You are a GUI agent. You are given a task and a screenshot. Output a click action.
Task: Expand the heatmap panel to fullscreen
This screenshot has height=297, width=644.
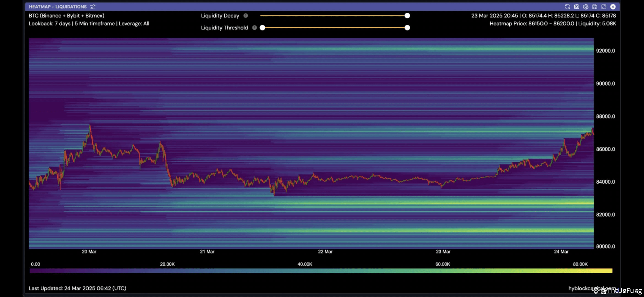pyautogui.click(x=604, y=7)
